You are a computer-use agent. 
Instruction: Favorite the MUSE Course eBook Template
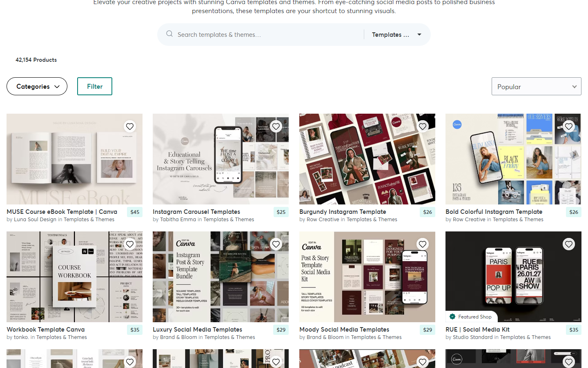pyautogui.click(x=130, y=126)
